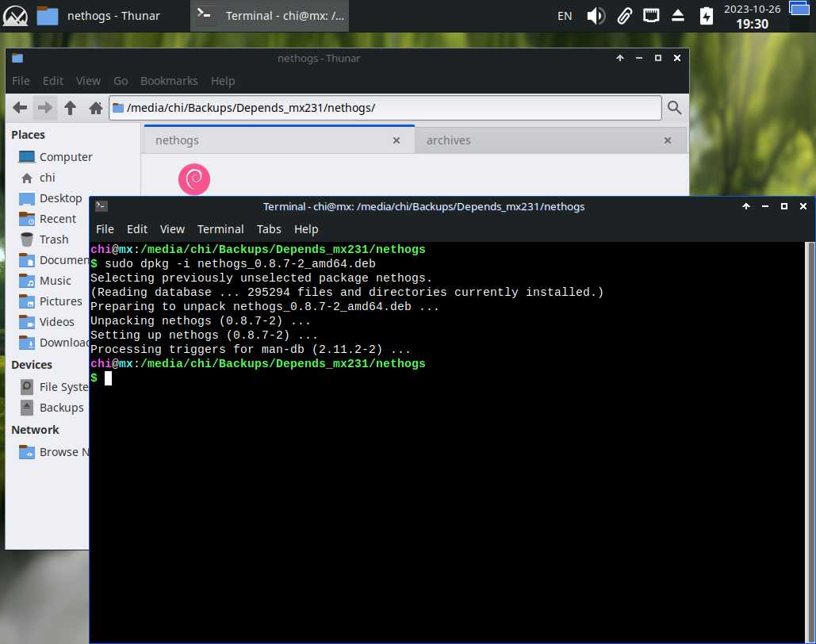The image size is (816, 644).
Task: Close the nethogs tab in Thunar
Action: 397,140
